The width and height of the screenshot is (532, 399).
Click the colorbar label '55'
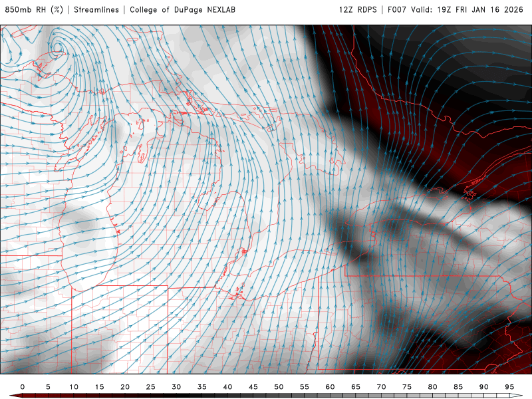pyautogui.click(x=305, y=387)
